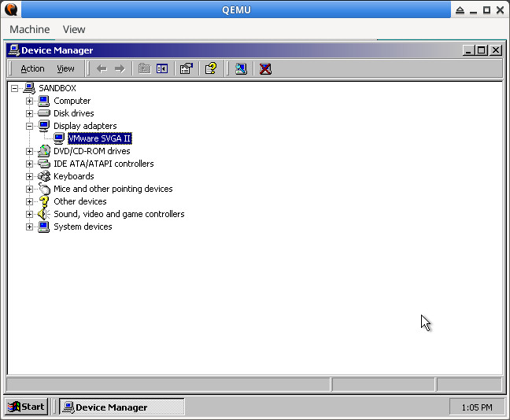Viewport: 510px width, 420px height.
Task: Collapse the Display adapters node
Action: point(30,126)
